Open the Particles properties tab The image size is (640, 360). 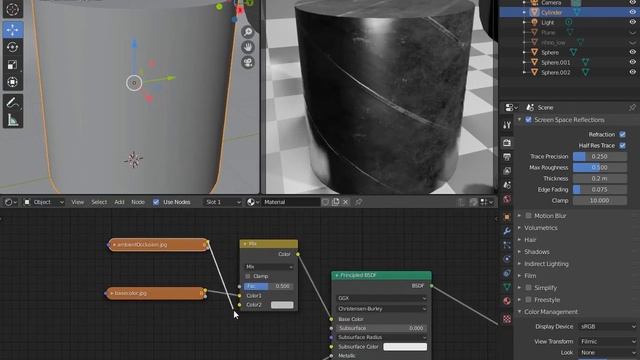point(507,245)
